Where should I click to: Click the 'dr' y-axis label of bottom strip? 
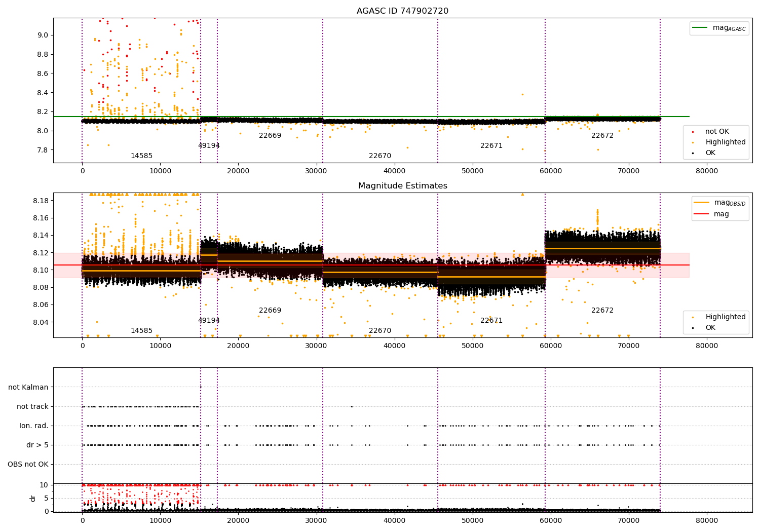33,498
